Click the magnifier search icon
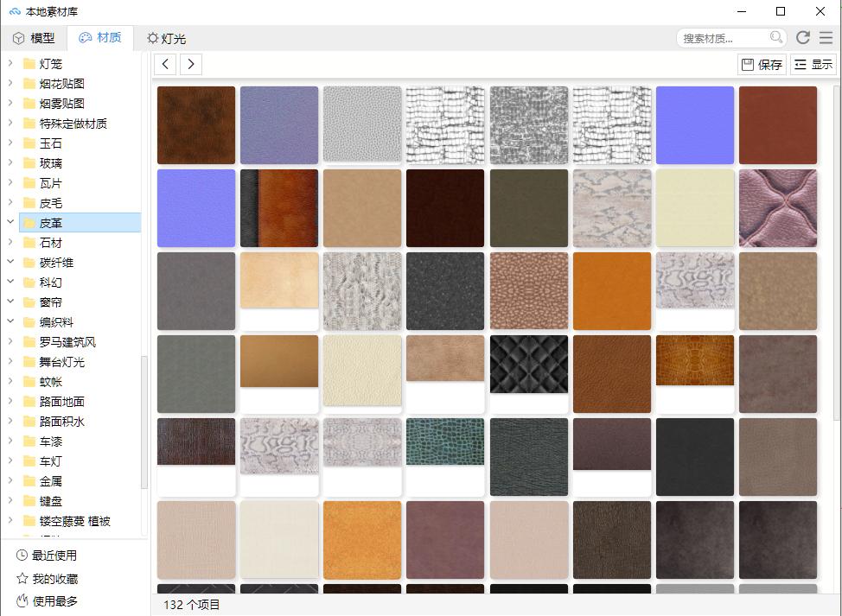The height and width of the screenshot is (616, 842). 776,37
